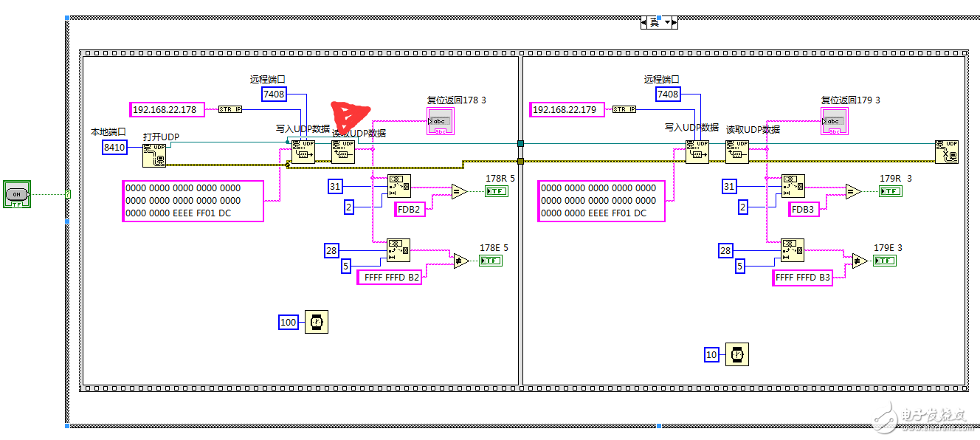Select the equal comparator feeding 178R 5

click(459, 191)
